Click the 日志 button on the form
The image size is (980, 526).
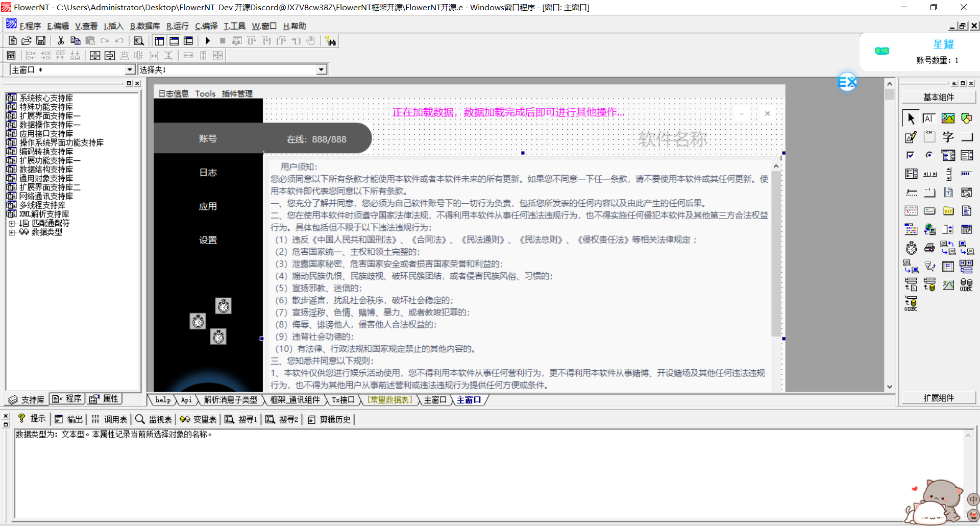tap(208, 173)
